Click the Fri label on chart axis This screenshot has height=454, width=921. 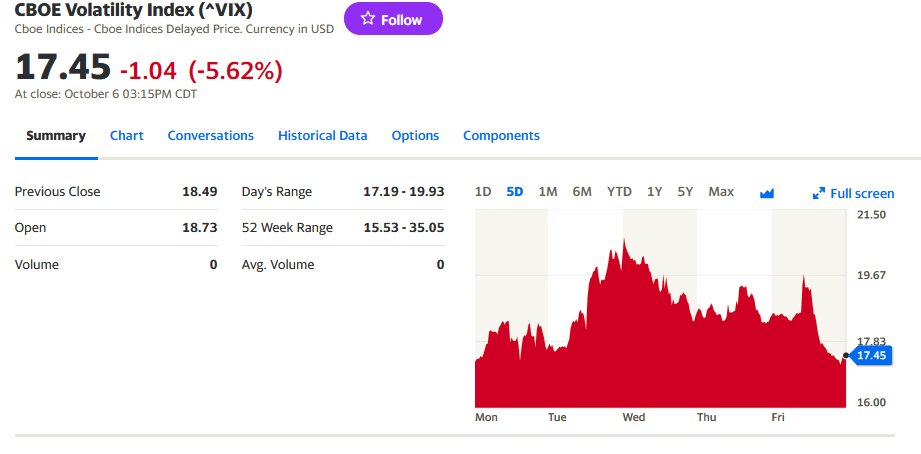[x=778, y=417]
